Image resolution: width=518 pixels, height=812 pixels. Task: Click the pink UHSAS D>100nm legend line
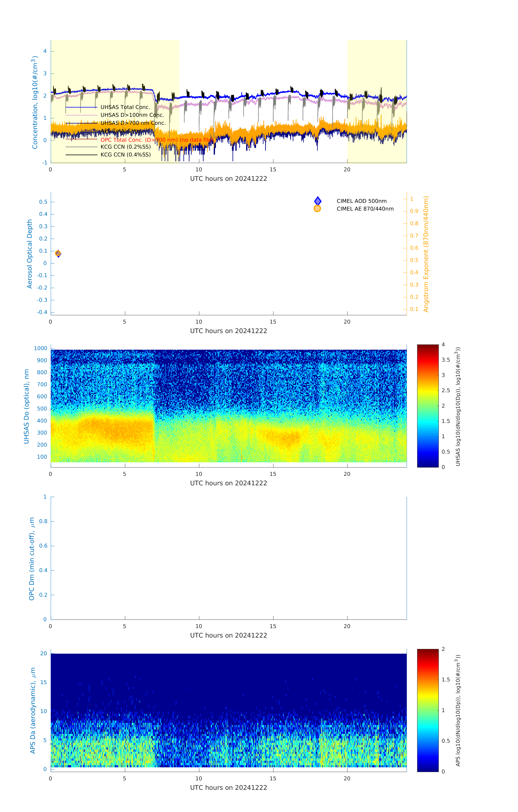81,115
